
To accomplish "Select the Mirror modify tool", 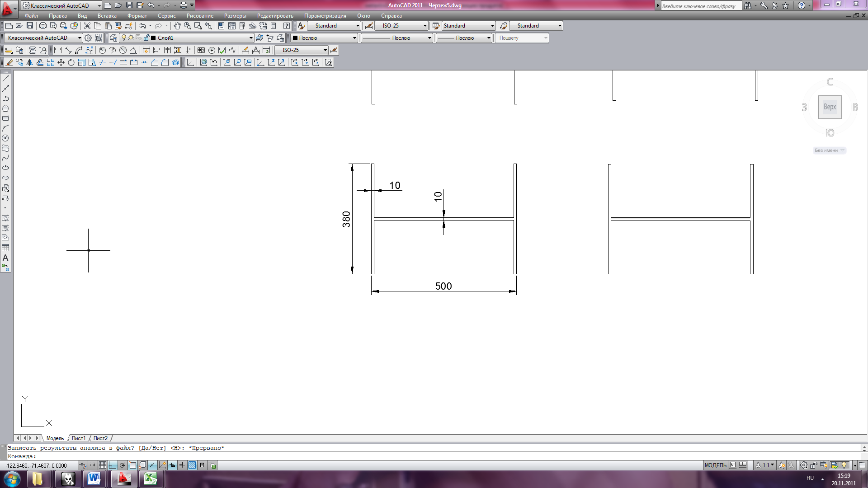I will click(x=30, y=62).
